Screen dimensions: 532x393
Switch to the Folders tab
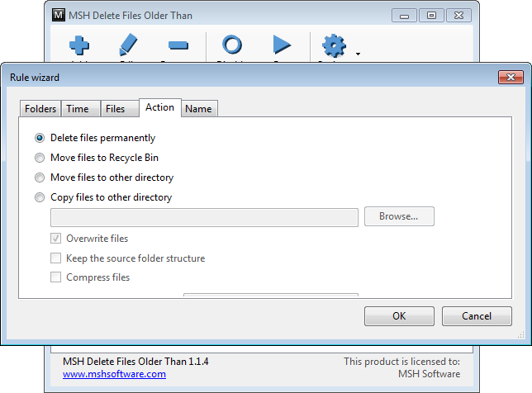(x=40, y=108)
